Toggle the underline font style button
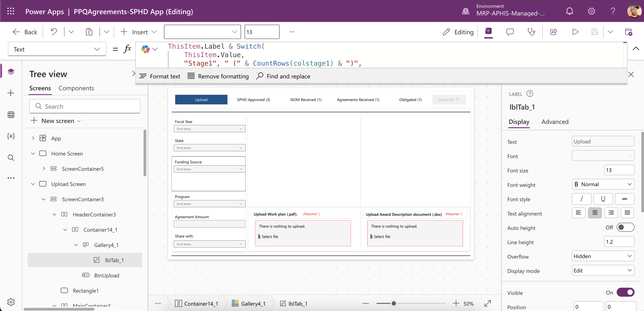 [603, 199]
